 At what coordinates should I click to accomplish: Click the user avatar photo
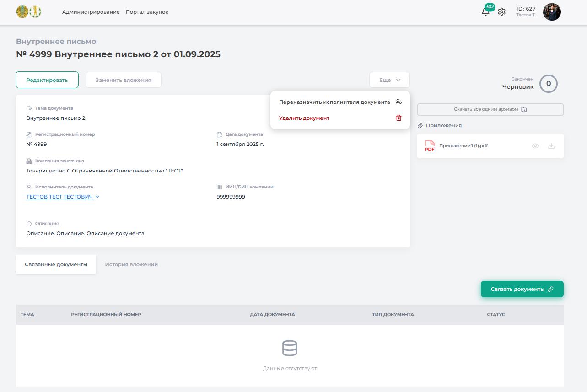coord(551,12)
